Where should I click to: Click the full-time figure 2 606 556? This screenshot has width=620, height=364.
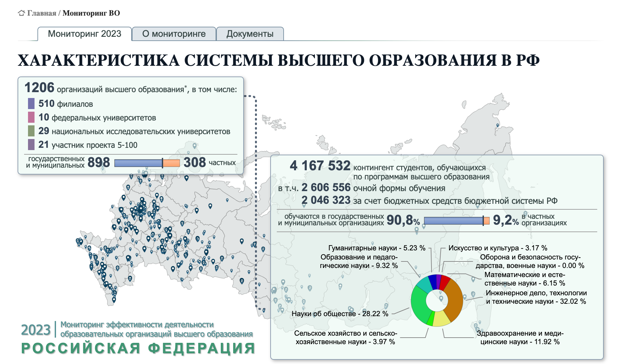[326, 188]
